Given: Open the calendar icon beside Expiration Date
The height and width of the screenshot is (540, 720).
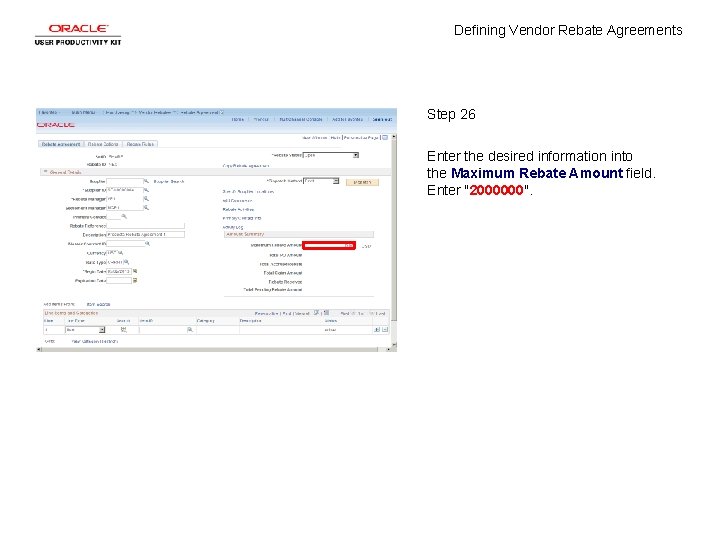Looking at the screenshot, I should click(135, 281).
